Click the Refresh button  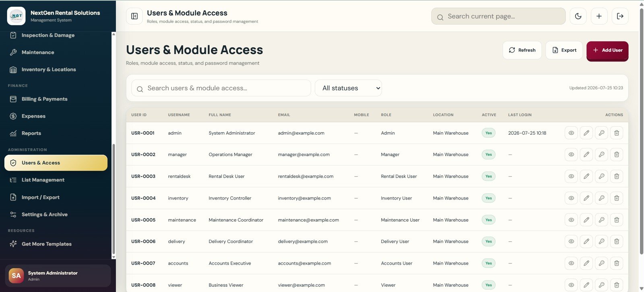coord(522,50)
